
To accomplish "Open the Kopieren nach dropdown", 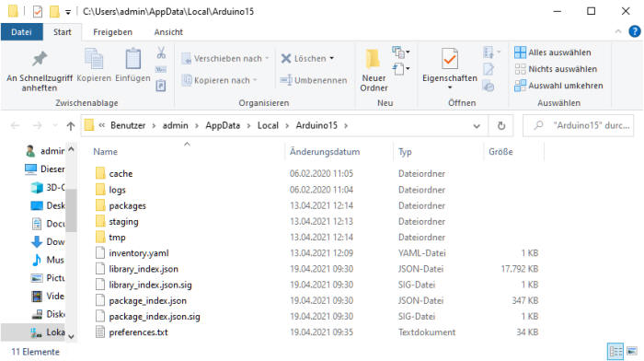I will [255, 80].
